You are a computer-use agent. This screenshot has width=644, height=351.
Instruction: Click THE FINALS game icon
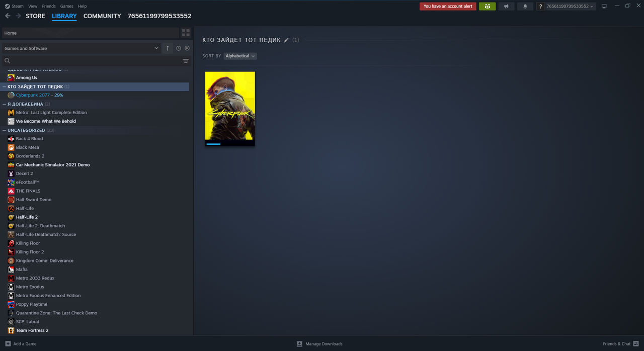11,191
